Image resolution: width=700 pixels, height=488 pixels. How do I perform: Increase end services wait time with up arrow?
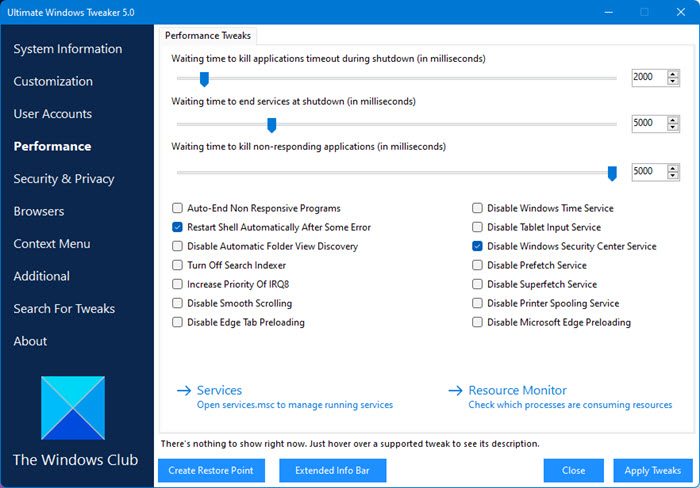tap(673, 120)
